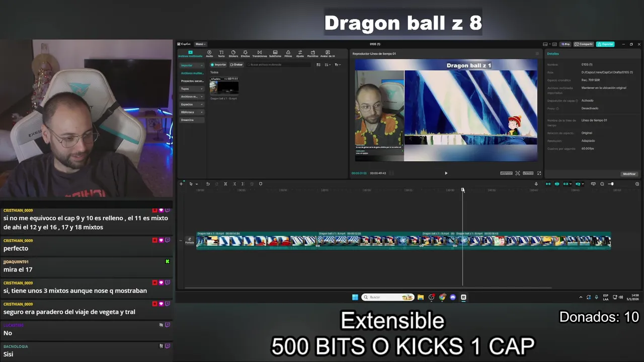Adjust the timeline zoom slider handle
Viewport: 644px width, 362px height.
click(x=611, y=184)
